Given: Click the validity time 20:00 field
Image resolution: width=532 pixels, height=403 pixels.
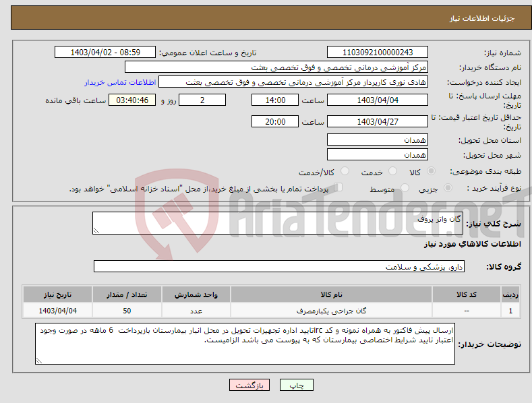Looking at the screenshot, I should pos(275,121).
